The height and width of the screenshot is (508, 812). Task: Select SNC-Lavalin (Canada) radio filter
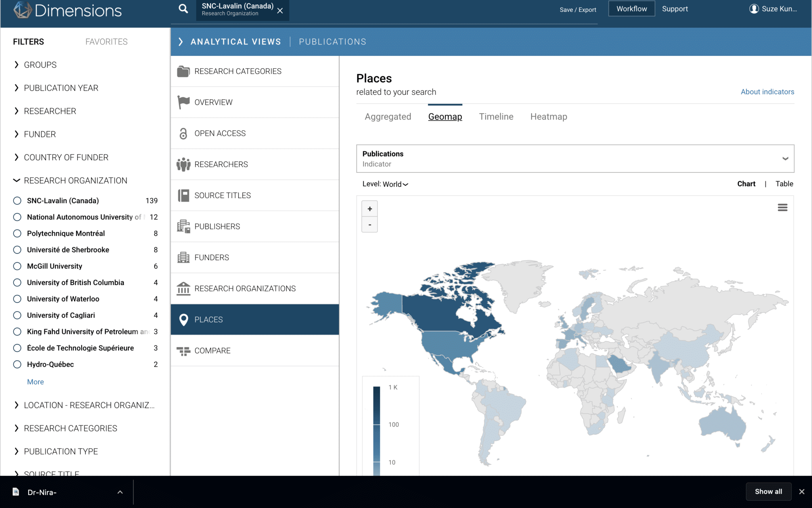(x=17, y=201)
